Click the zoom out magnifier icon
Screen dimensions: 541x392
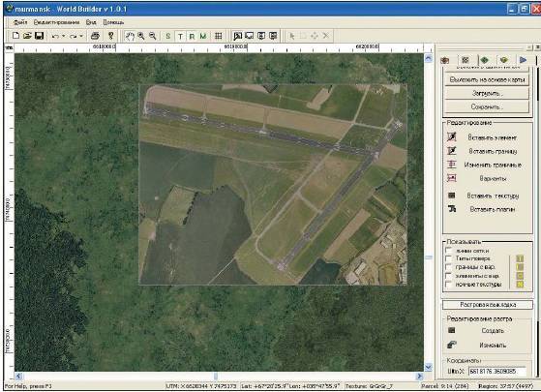coord(153,36)
